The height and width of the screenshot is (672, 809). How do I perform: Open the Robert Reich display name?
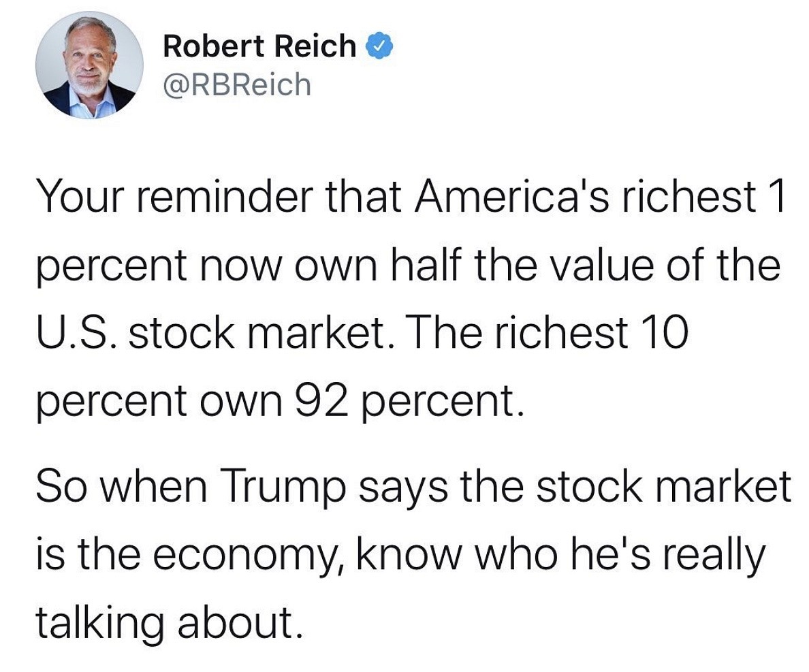point(259,48)
